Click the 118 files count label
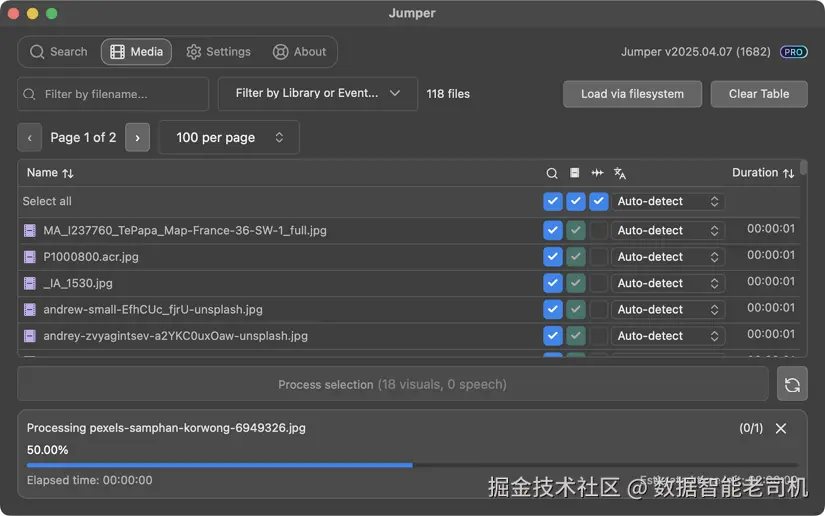This screenshot has width=825, height=516. click(448, 94)
